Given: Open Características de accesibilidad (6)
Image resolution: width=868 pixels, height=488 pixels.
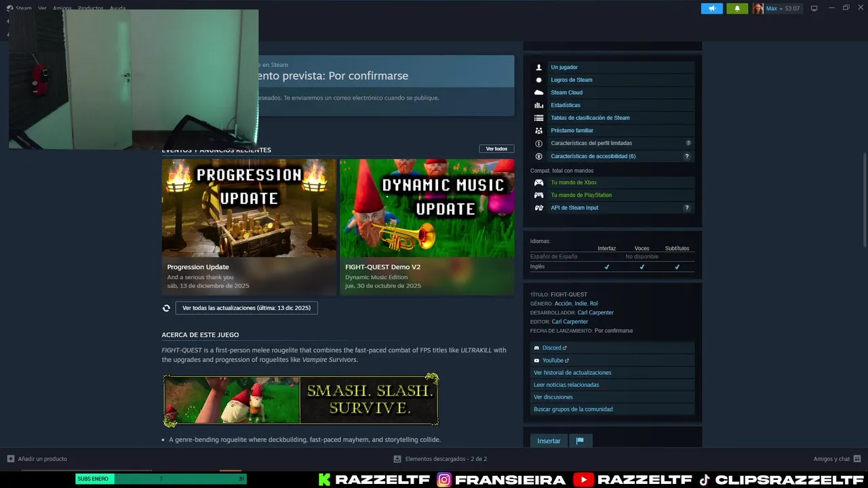Looking at the screenshot, I should [593, 156].
